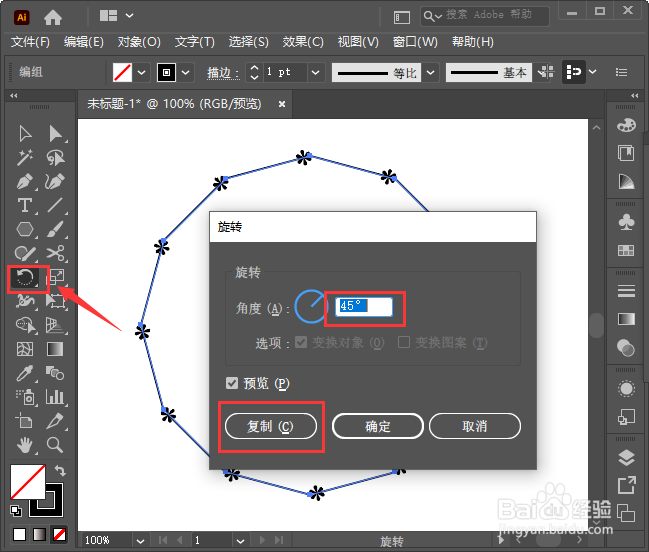This screenshot has width=649, height=552.
Task: Toggle the Transform Patterns checkbox
Action: coord(404,342)
